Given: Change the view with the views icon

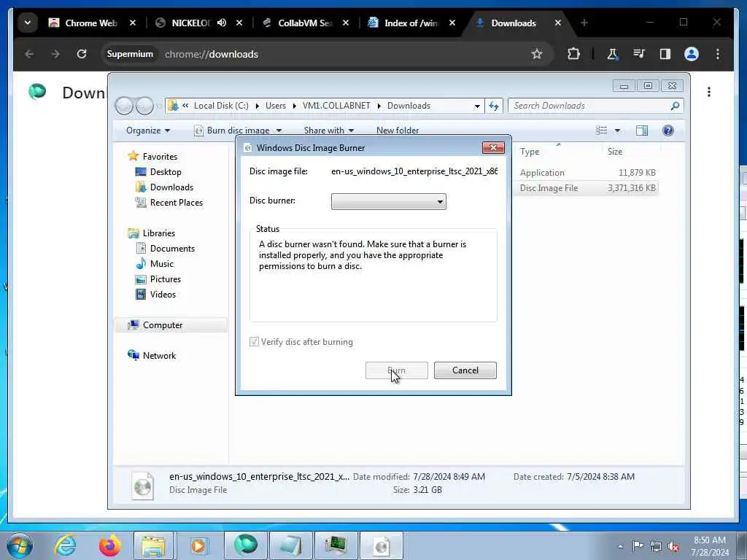Looking at the screenshot, I should 601,131.
